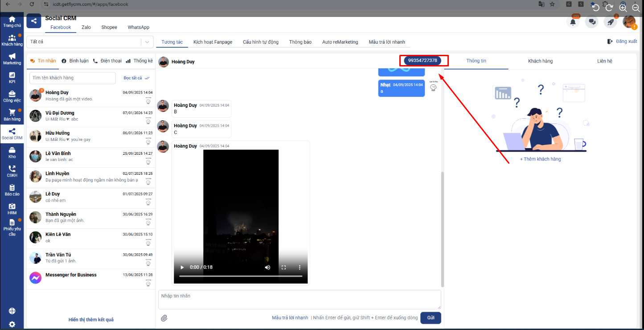This screenshot has height=330, width=644.
Task: Switch to the Zalo tab
Action: point(86,27)
